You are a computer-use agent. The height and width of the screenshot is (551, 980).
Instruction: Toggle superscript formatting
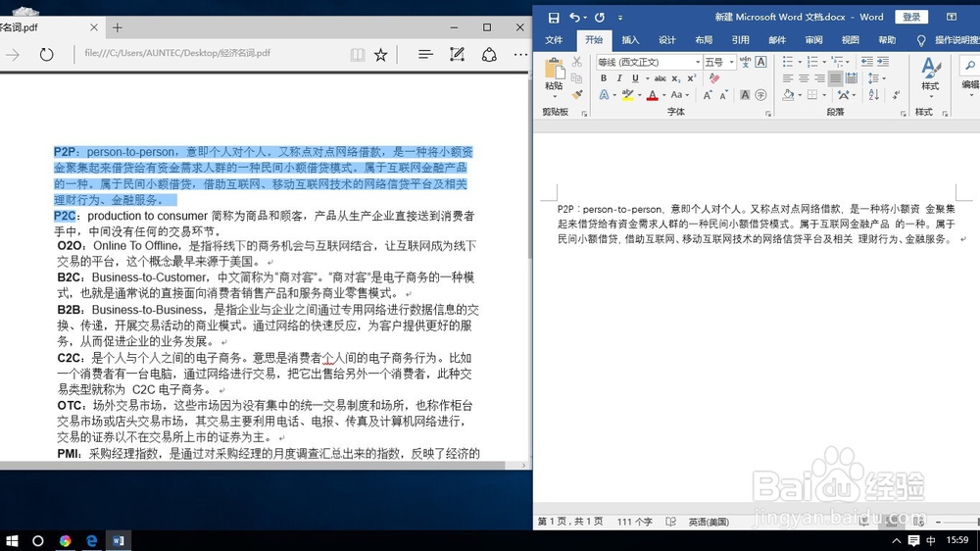coord(691,78)
